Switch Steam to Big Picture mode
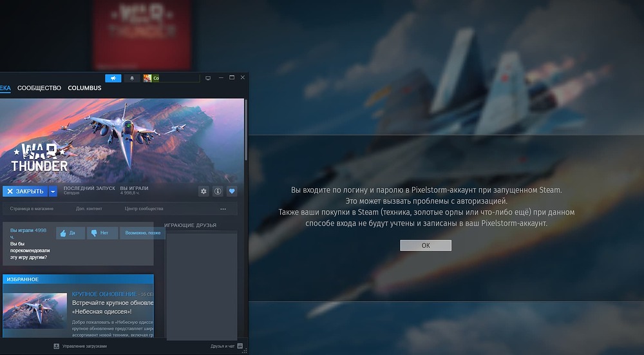 coord(208,78)
